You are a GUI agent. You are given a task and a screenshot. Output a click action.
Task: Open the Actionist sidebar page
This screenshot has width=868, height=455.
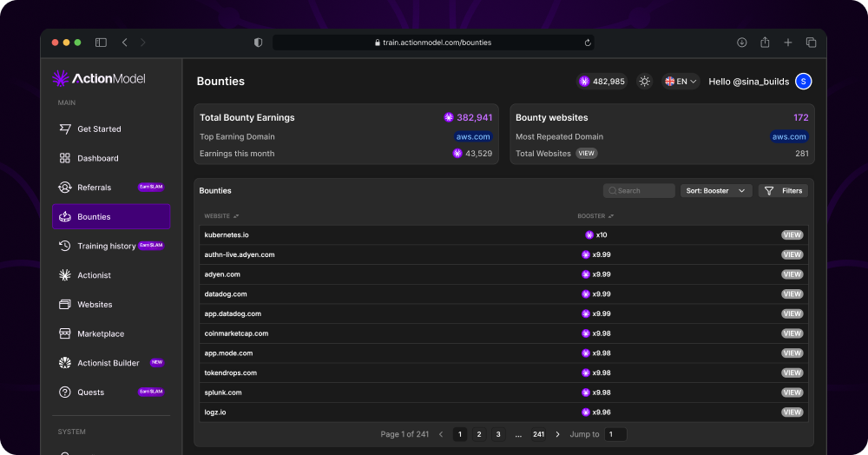tap(111, 275)
